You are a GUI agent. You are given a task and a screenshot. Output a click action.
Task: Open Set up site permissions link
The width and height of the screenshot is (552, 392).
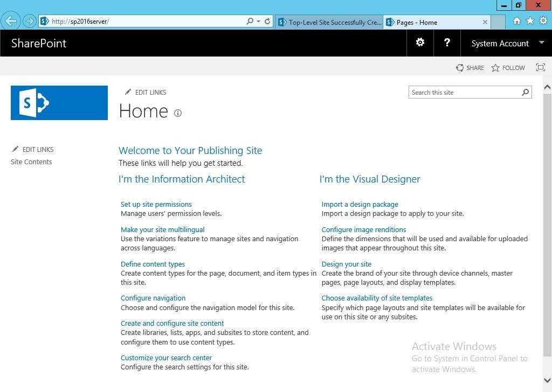click(156, 204)
